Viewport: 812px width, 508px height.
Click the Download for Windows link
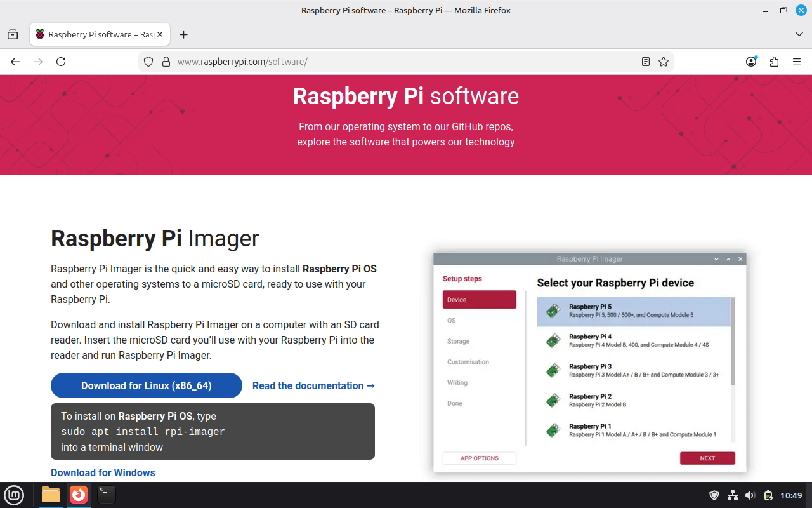click(x=103, y=472)
